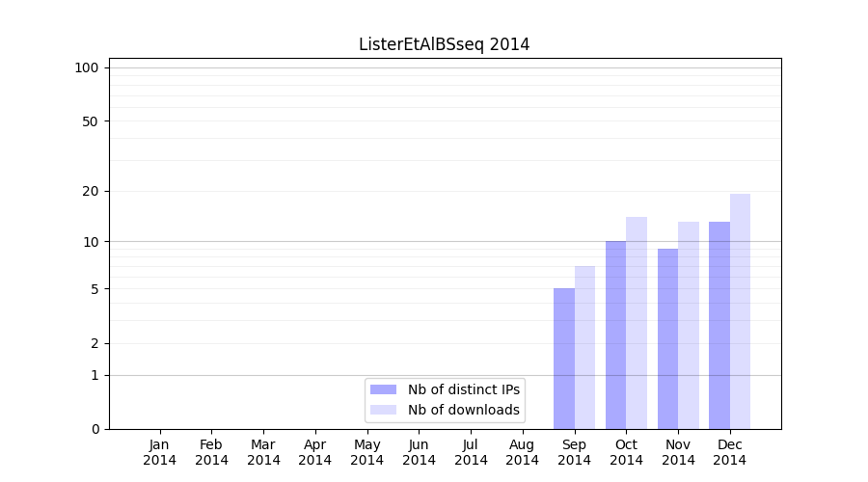Click the dark blue legend swatch for distinct IPs
Image resolution: width=868 pixels, height=482 pixels.
click(383, 389)
